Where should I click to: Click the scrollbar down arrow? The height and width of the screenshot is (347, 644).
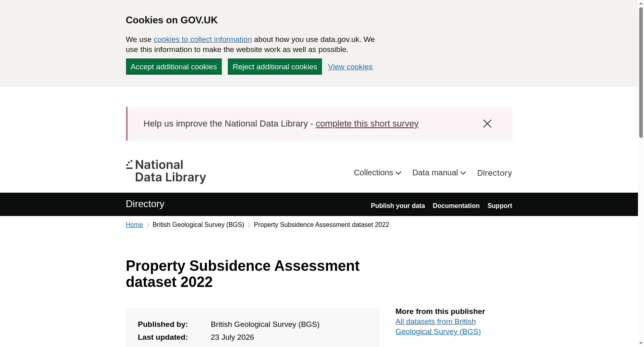click(x=641, y=343)
